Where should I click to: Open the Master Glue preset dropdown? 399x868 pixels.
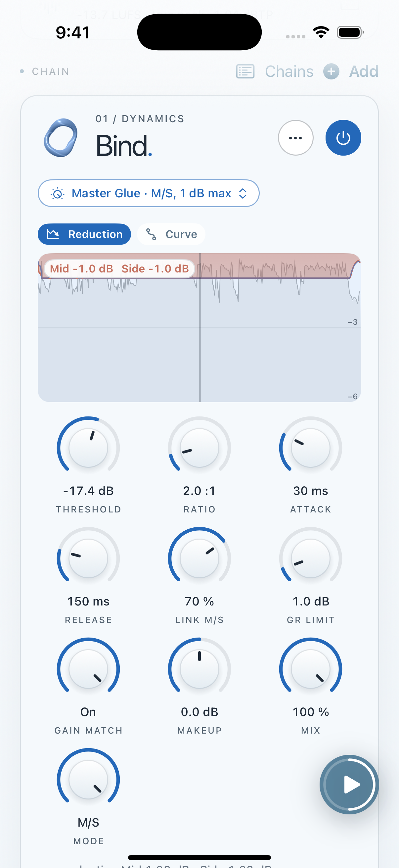tap(149, 193)
